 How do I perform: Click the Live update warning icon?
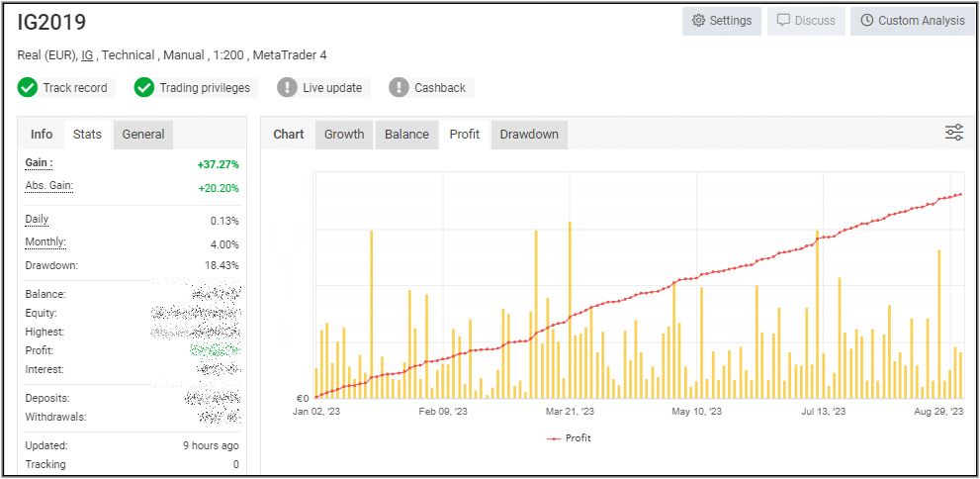pos(287,88)
